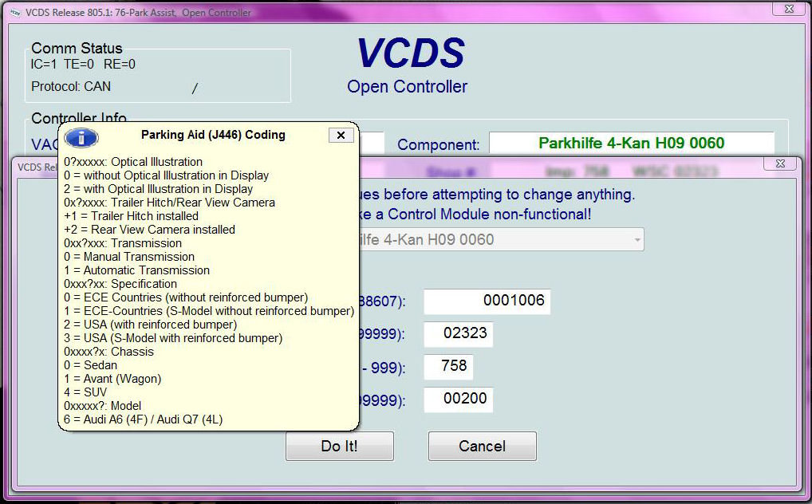The width and height of the screenshot is (812, 504).
Task: Click the WorkShop Code field showing 02323
Action: [x=458, y=334]
